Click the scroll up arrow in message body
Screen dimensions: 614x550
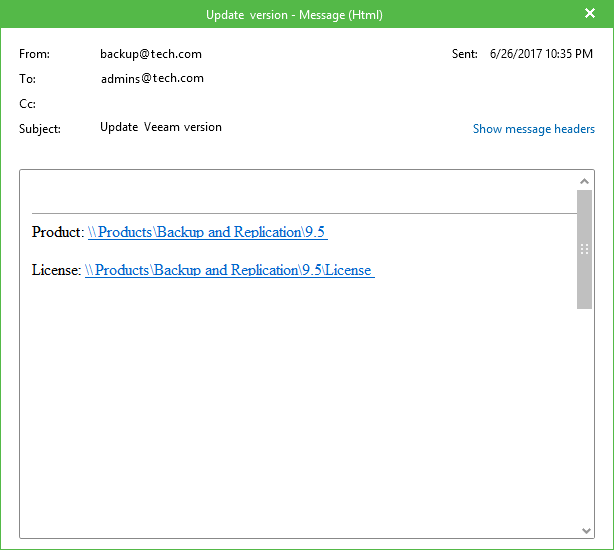point(584,181)
